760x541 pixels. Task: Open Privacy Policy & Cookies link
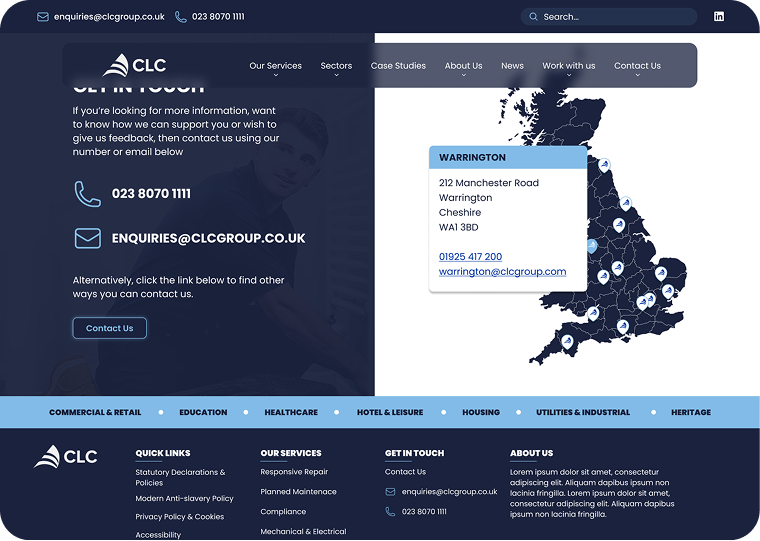click(179, 517)
